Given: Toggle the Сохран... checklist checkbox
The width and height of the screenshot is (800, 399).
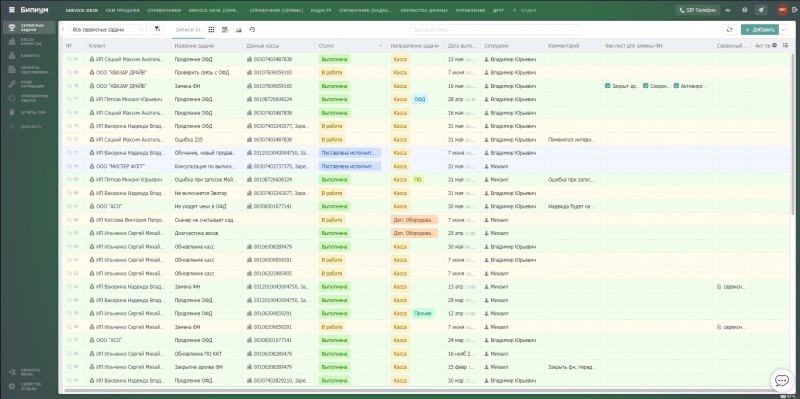Looking at the screenshot, I should click(x=646, y=86).
